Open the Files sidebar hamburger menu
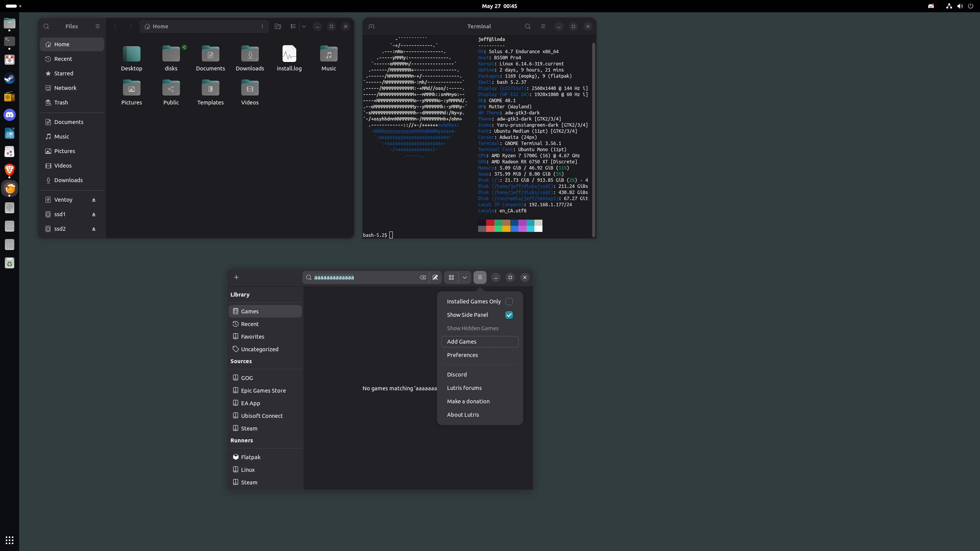The height and width of the screenshot is (551, 980). [x=98, y=26]
